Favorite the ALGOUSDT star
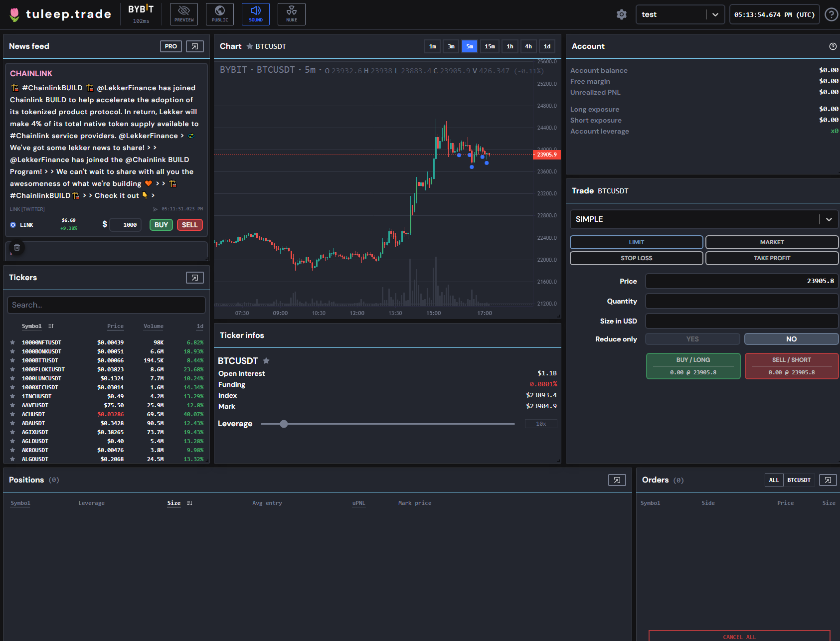 pos(12,459)
